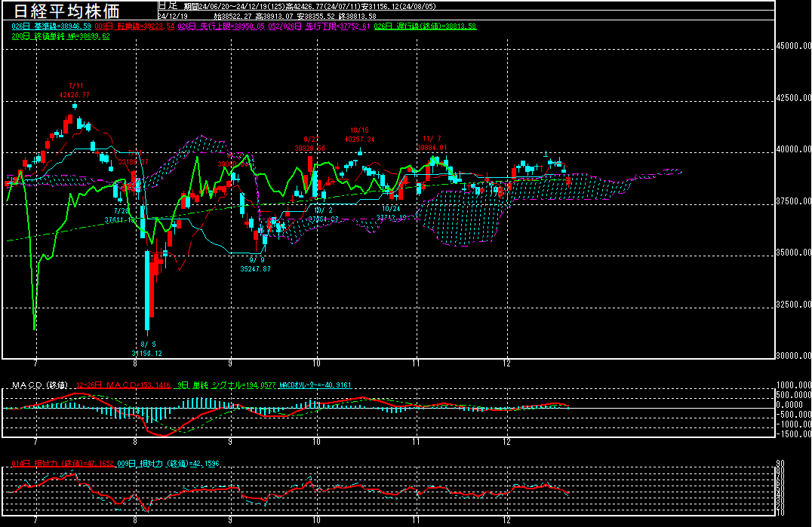Click the 37500.00 price axis label
This screenshot has width=812, height=527.
[x=793, y=201]
